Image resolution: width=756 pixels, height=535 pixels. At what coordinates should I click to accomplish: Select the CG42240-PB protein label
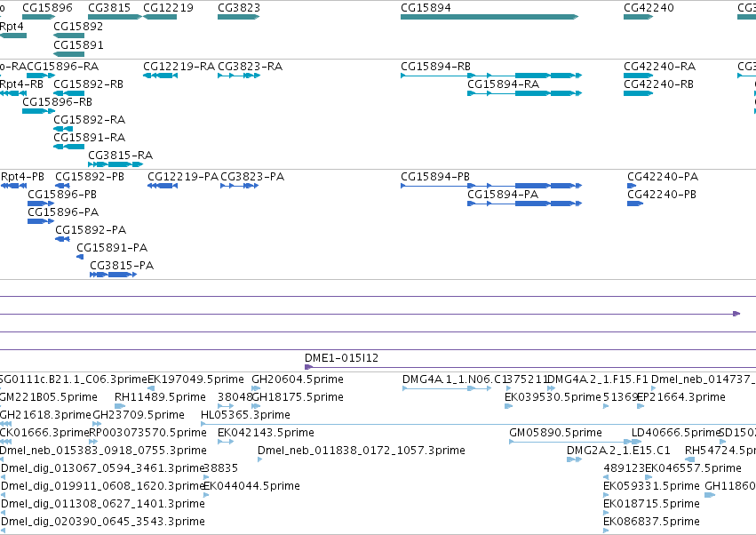[662, 194]
